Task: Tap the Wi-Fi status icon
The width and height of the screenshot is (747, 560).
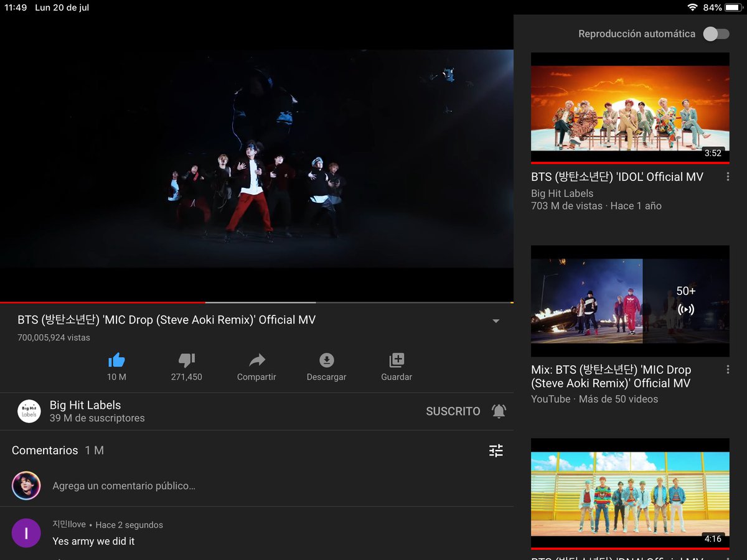Action: coord(692,7)
